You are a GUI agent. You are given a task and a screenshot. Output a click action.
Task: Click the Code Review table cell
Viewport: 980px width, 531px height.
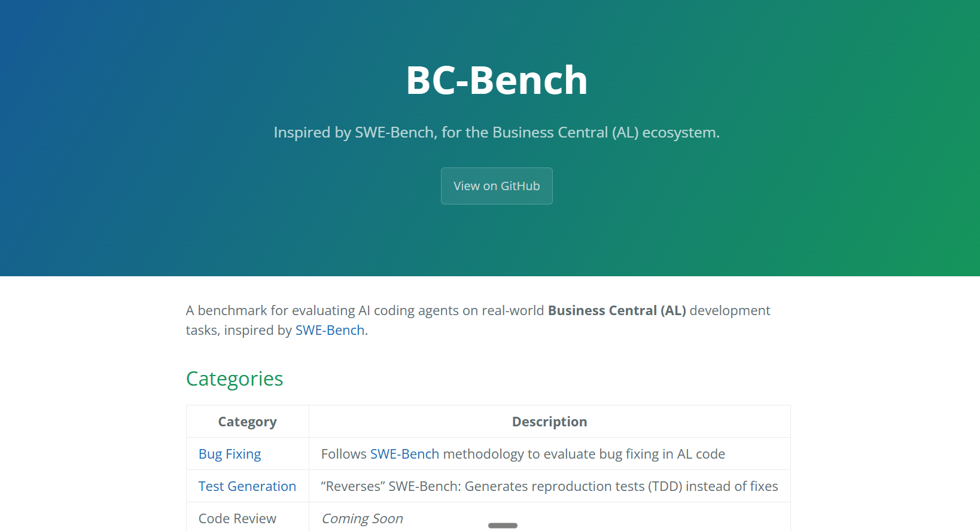pyautogui.click(x=238, y=518)
